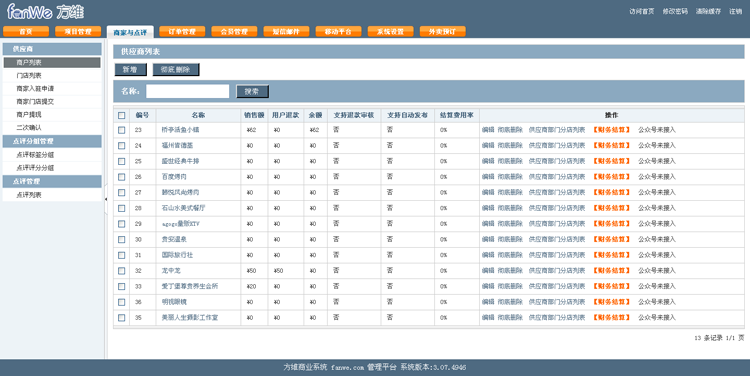Open 二次确认 in the sidebar
750x376 pixels.
pyautogui.click(x=52, y=128)
